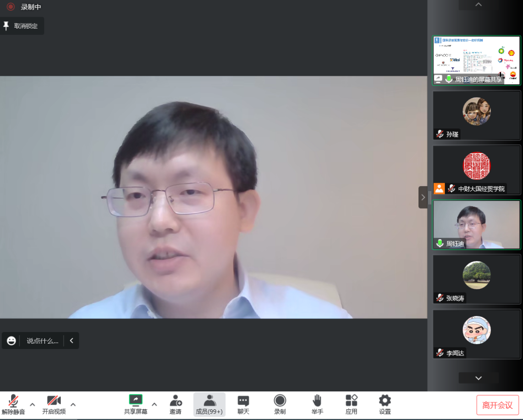This screenshot has height=420, width=523.
Task: Open 设置 settings gear
Action: point(385,404)
